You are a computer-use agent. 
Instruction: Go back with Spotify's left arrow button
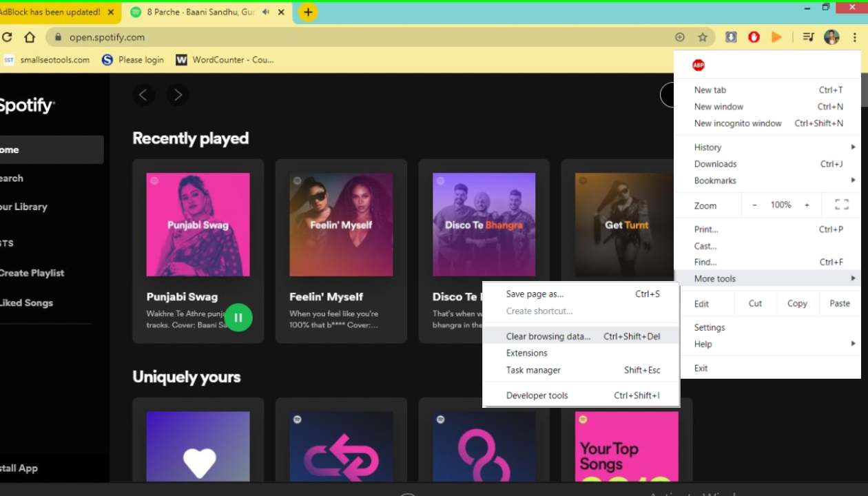tap(143, 95)
